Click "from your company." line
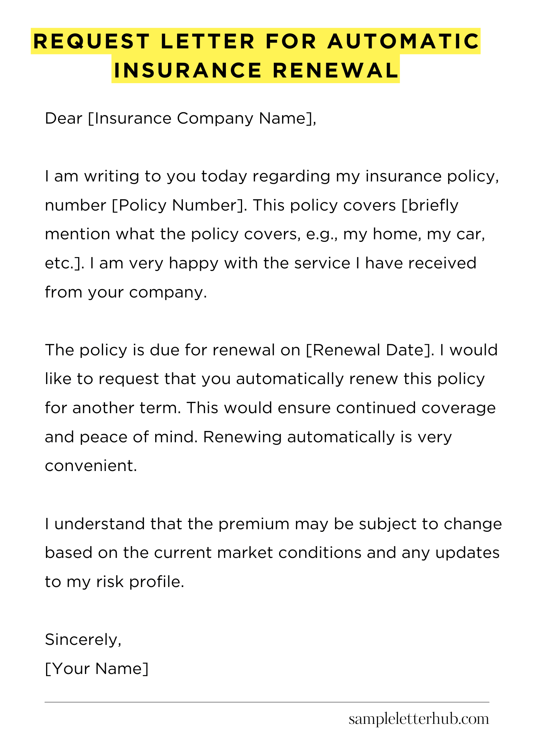This screenshot has height=756, width=534. click(x=126, y=292)
